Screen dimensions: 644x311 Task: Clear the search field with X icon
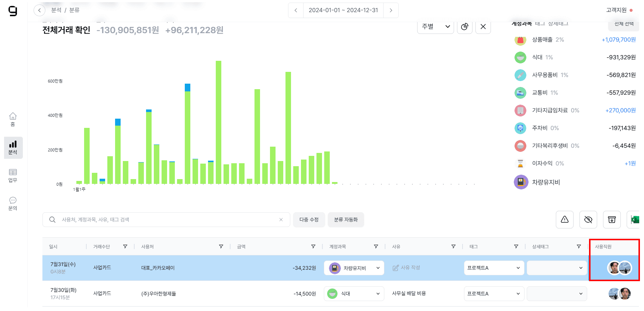pyautogui.click(x=281, y=220)
